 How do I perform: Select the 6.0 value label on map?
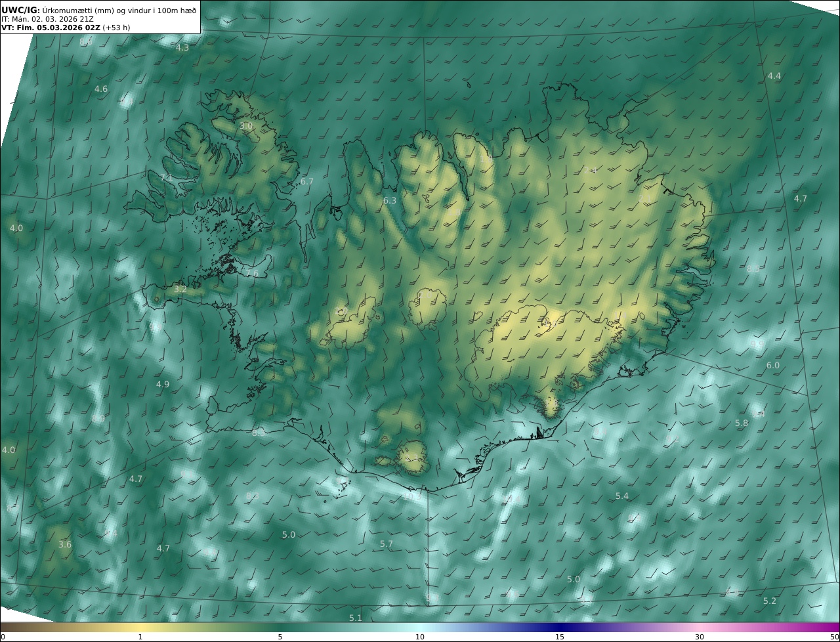[x=773, y=366]
